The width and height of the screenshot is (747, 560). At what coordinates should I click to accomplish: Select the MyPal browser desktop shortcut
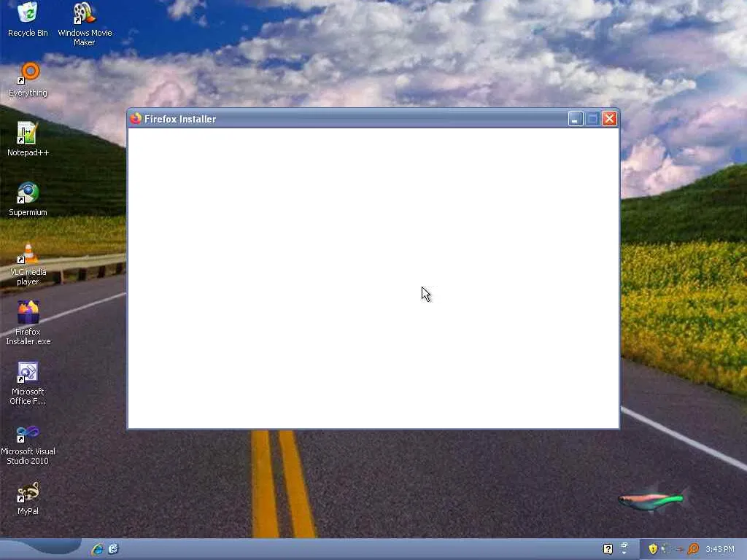tap(28, 498)
